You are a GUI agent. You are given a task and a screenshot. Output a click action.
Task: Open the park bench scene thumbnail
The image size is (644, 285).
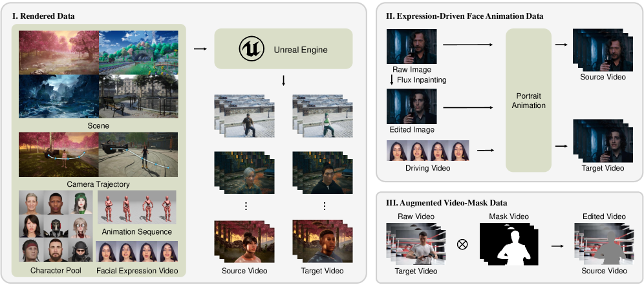pos(138,96)
